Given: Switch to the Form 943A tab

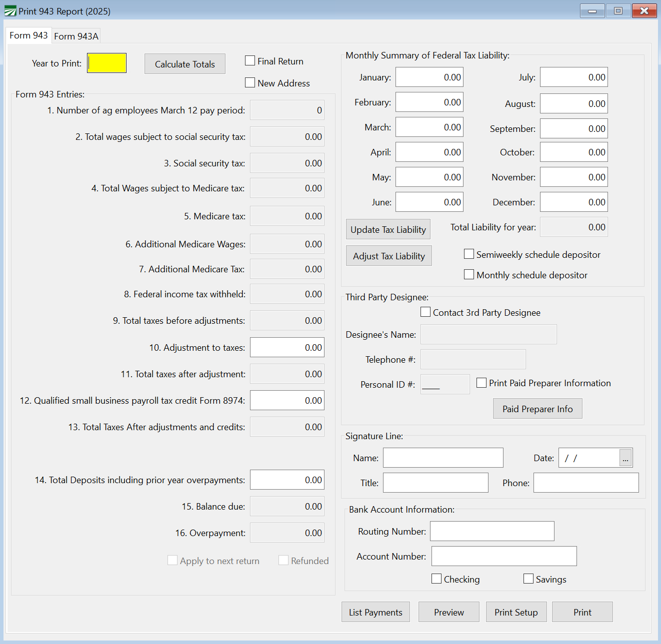Looking at the screenshot, I should pos(76,36).
